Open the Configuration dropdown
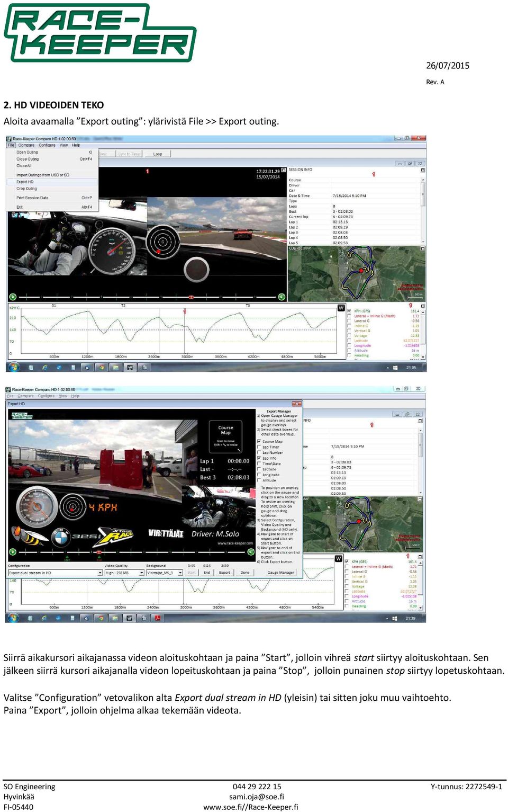508x812 pixels. [x=55, y=573]
